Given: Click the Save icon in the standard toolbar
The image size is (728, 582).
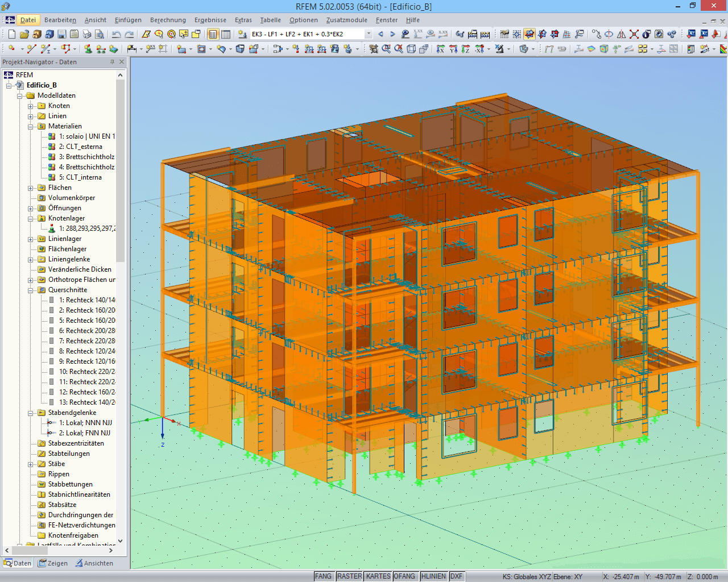Looking at the screenshot, I should pyautogui.click(x=61, y=34).
